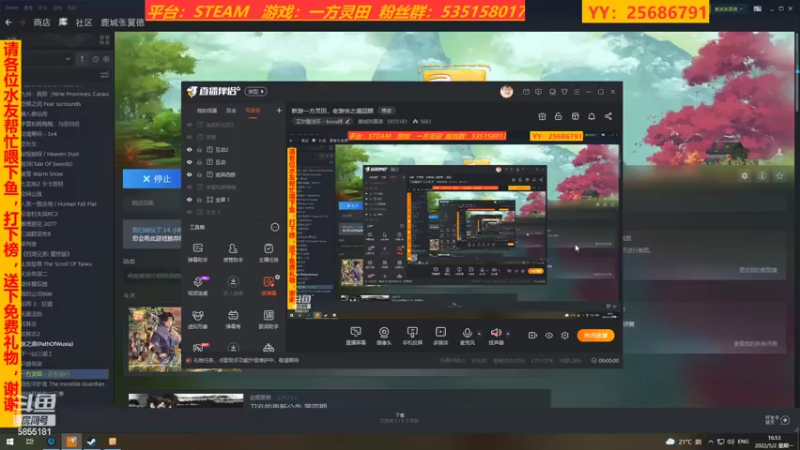
Task: Select The Invisible Guardian in library list
Action: (x=65, y=384)
